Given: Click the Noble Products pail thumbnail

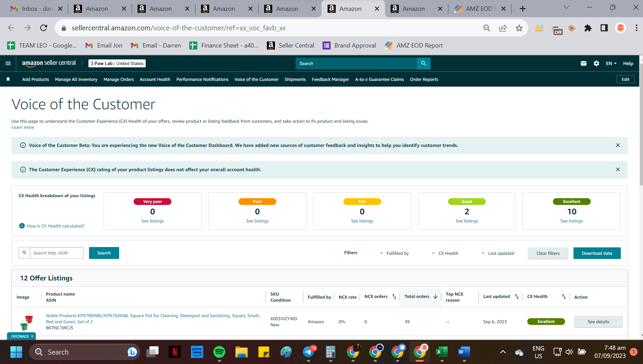Looking at the screenshot, I should [x=27, y=322].
